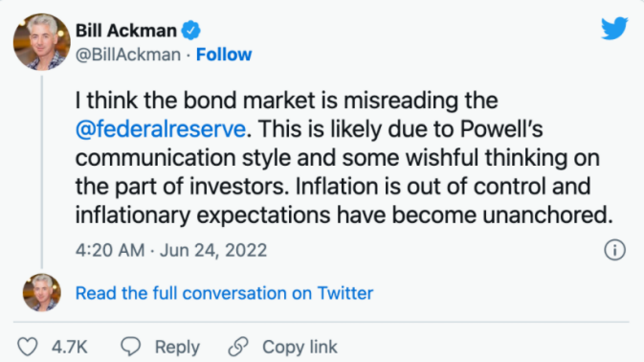Click the 4.7K likes count
Screen dimensions: 644x362
pos(70,348)
